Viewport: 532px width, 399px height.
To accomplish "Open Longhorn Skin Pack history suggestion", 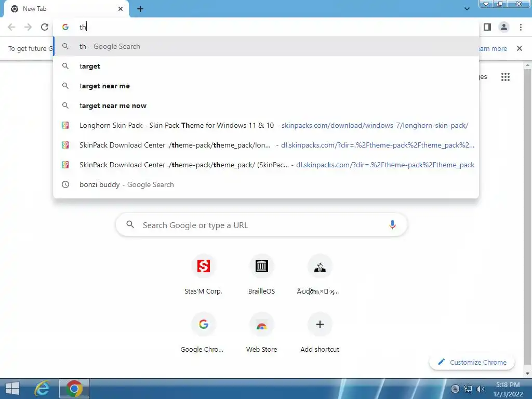I will point(266,125).
